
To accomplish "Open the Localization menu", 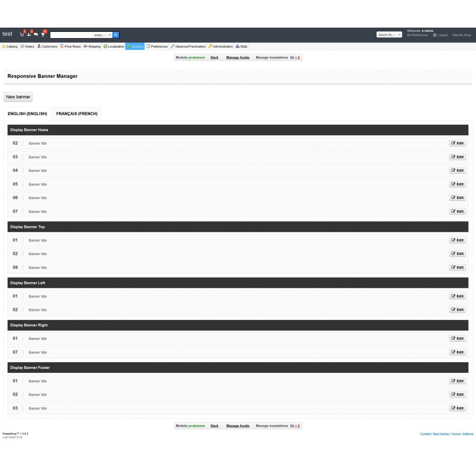I will tap(114, 47).
